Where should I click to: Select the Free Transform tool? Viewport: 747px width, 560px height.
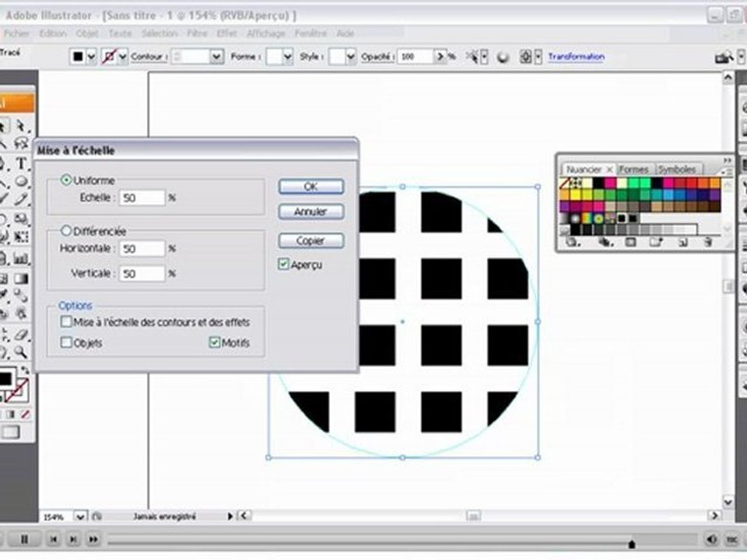pos(22,237)
